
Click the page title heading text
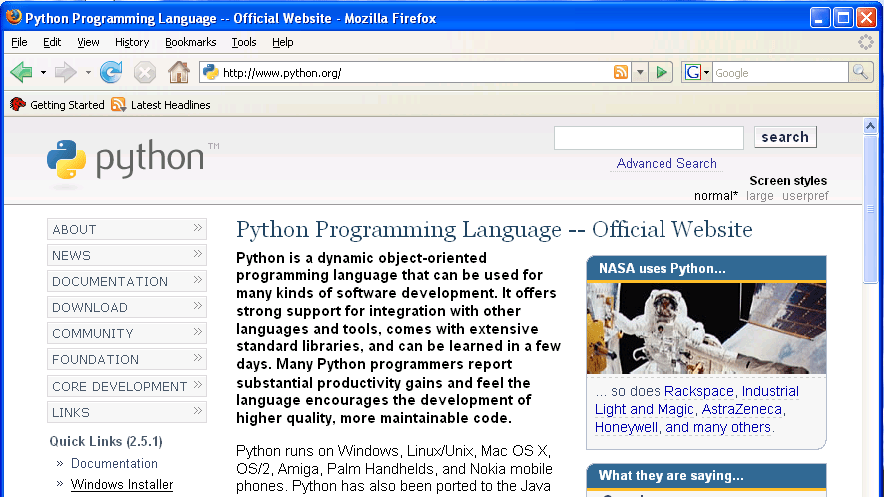tap(494, 229)
